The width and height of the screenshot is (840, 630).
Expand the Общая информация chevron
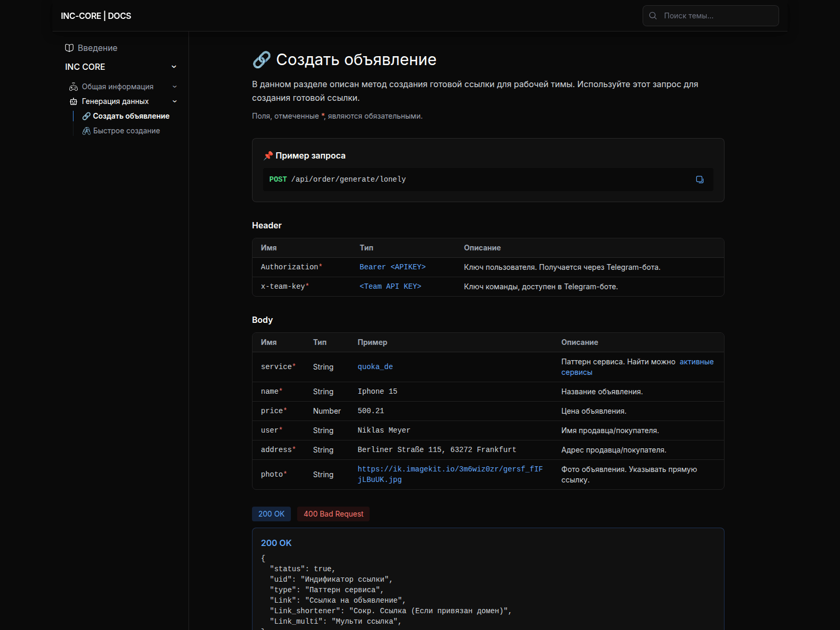point(175,87)
